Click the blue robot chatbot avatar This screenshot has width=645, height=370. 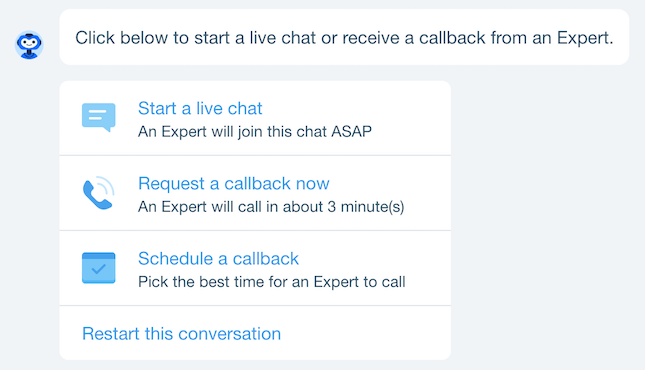(29, 45)
